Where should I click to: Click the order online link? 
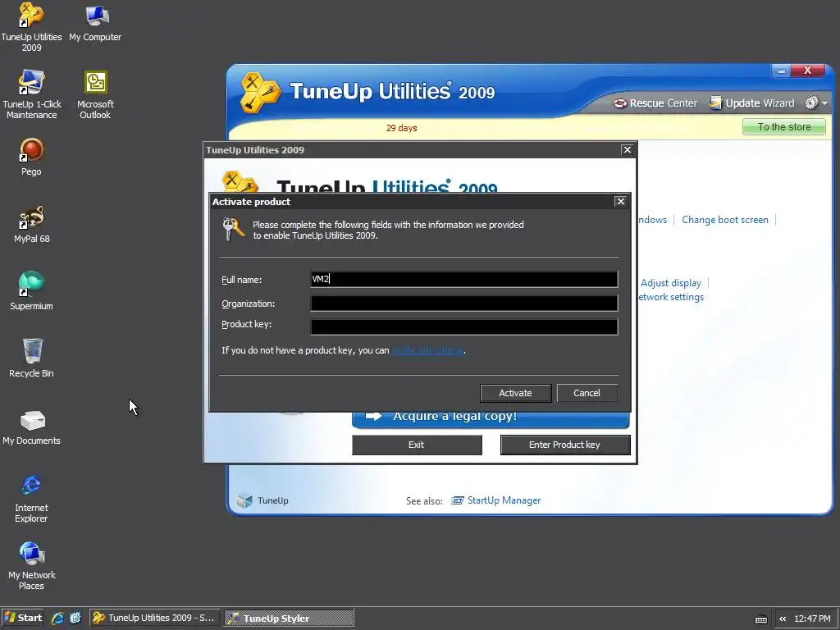point(427,350)
